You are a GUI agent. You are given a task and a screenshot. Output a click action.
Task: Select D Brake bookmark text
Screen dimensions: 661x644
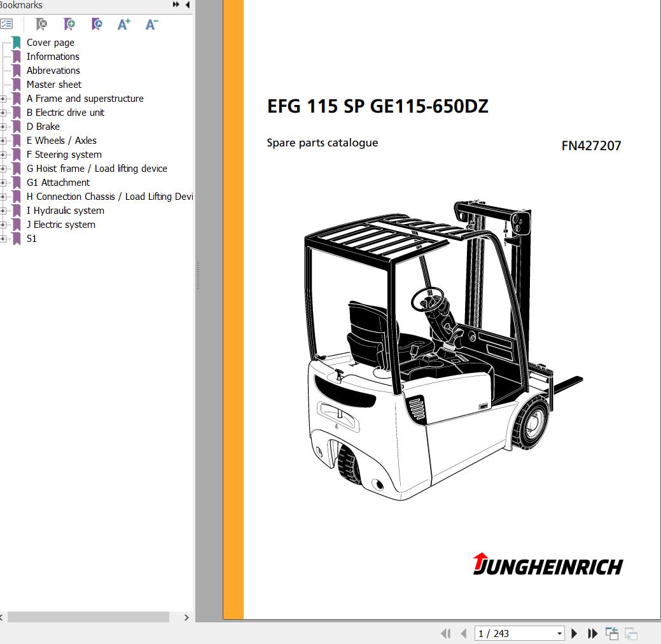coord(43,127)
